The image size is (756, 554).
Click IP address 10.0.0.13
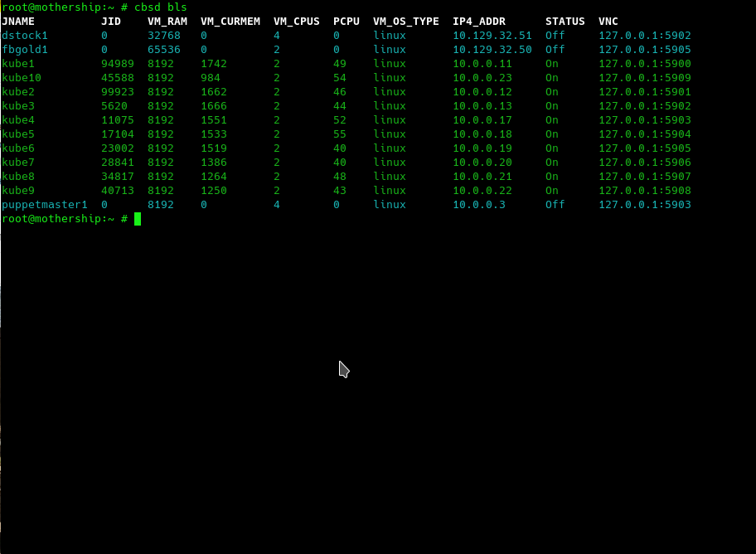tap(482, 105)
